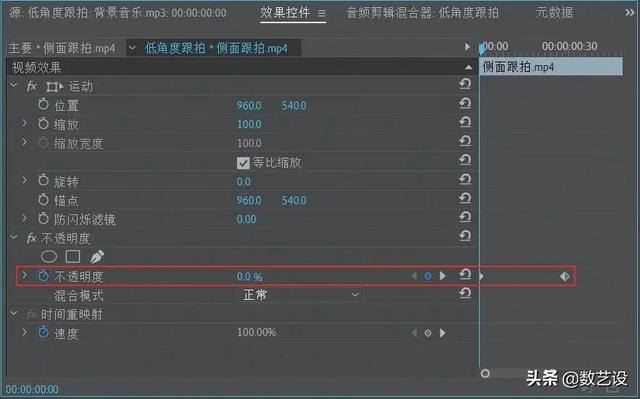Add or remove 不透明度 keyframe
640x399 pixels.
[428, 276]
